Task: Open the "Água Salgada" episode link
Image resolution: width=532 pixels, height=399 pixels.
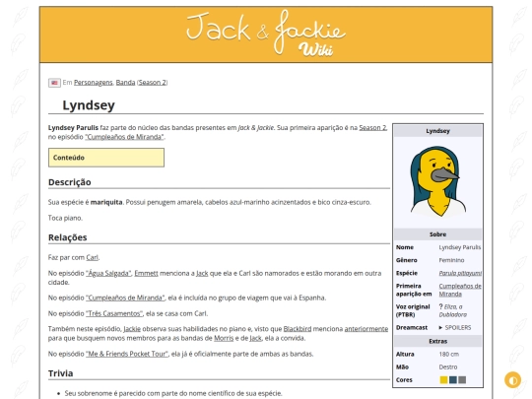Action: (108, 273)
